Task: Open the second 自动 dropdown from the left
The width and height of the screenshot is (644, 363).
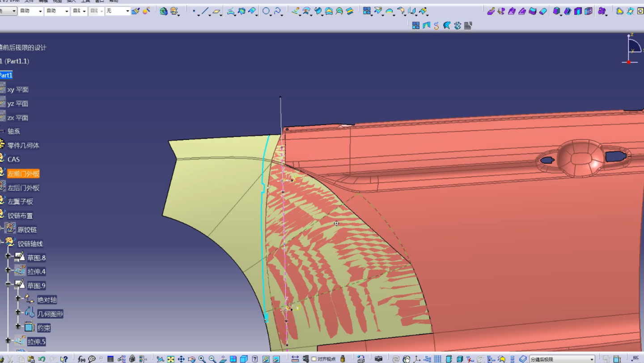Action: [x=57, y=11]
